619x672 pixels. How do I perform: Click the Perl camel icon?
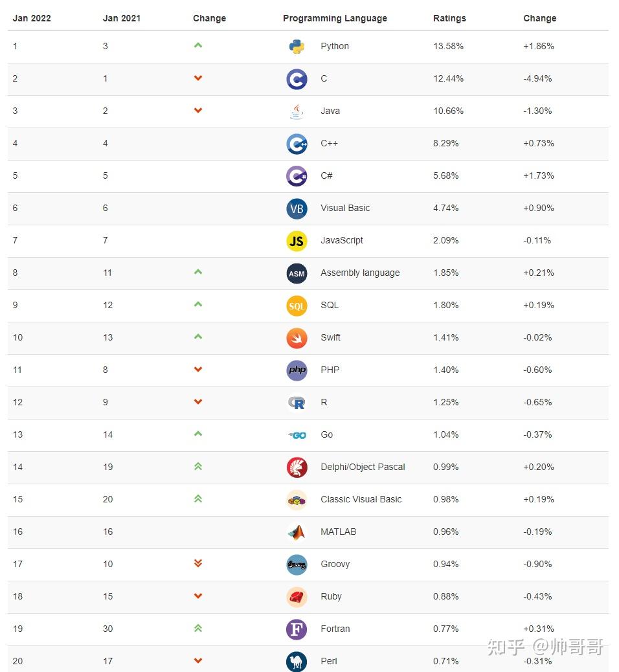297,661
